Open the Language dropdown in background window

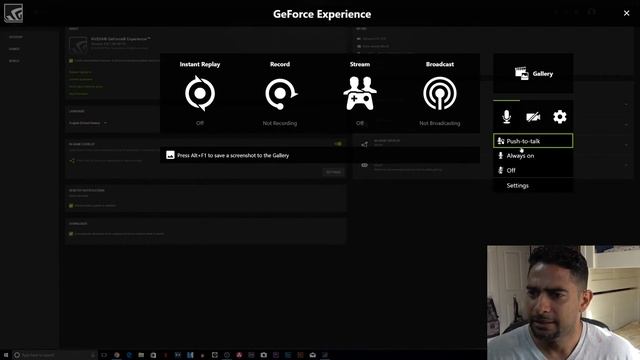[88, 123]
